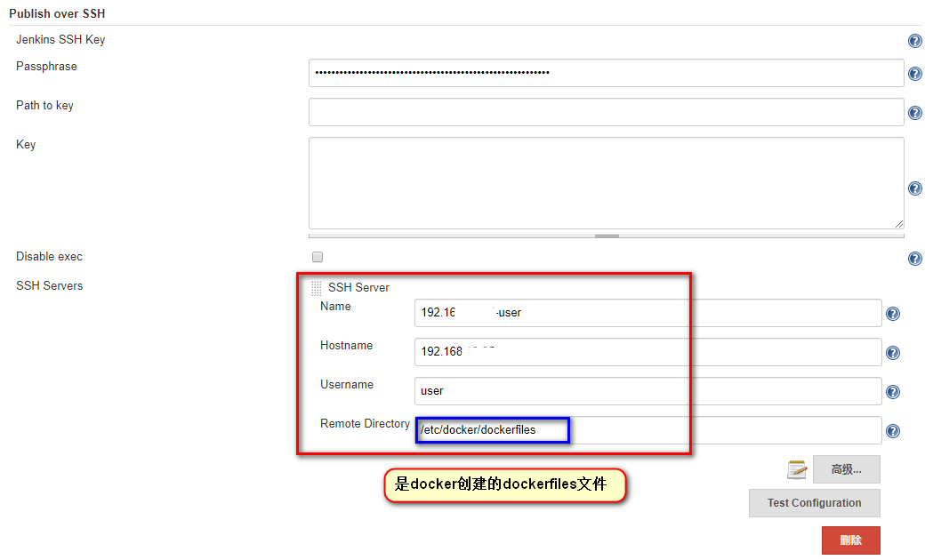Click the Username field containing user
Image resolution: width=933 pixels, height=560 pixels.
pyautogui.click(x=648, y=391)
